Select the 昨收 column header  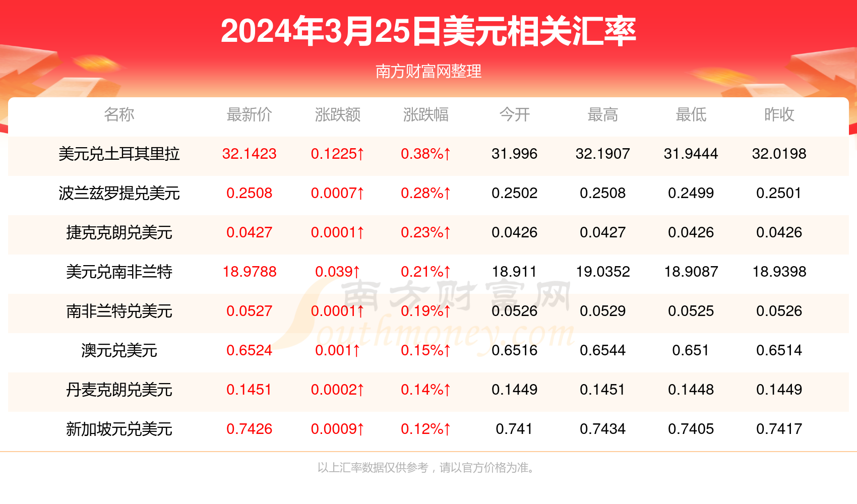point(779,114)
